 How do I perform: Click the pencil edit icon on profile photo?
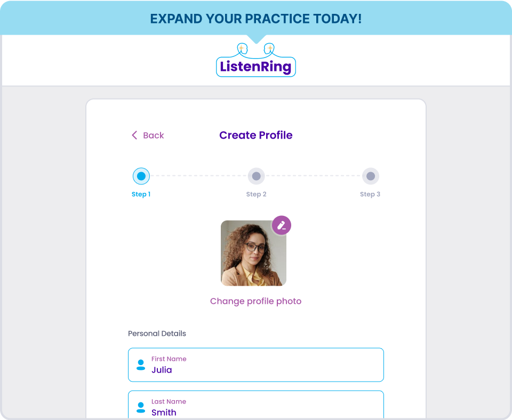(x=281, y=225)
